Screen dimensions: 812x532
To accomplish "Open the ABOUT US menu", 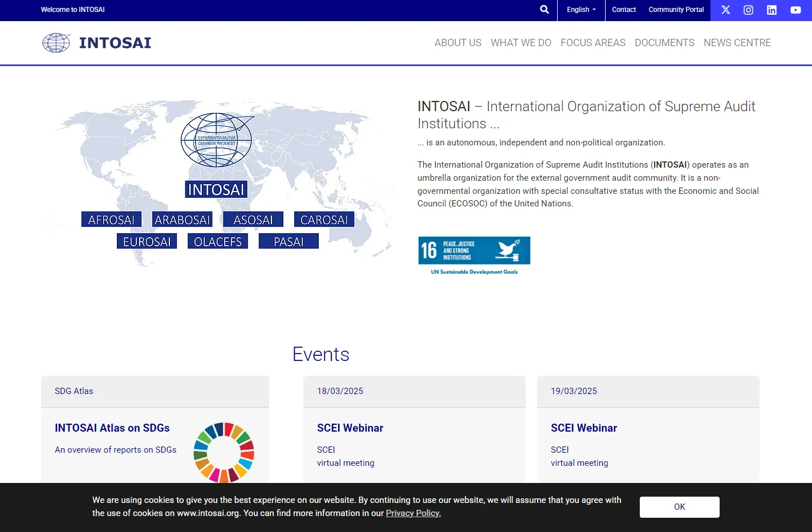I will (458, 43).
